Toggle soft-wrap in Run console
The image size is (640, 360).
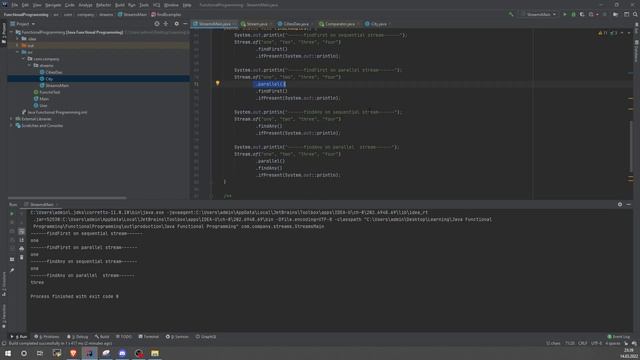coord(22,231)
